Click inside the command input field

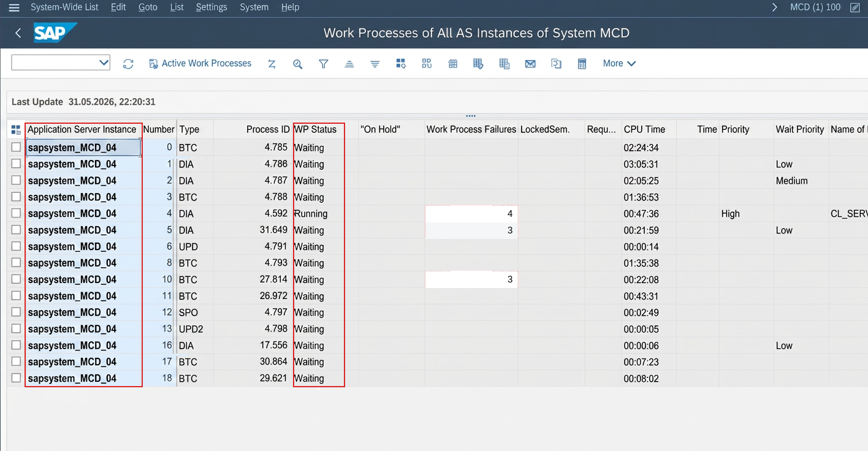coord(55,63)
